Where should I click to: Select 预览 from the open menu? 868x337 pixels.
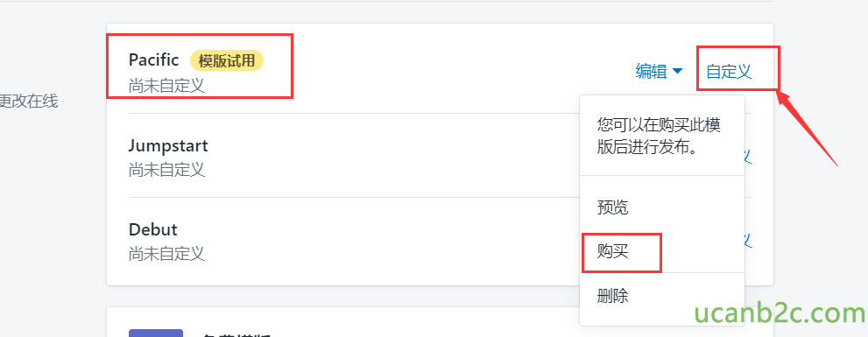coord(613,207)
